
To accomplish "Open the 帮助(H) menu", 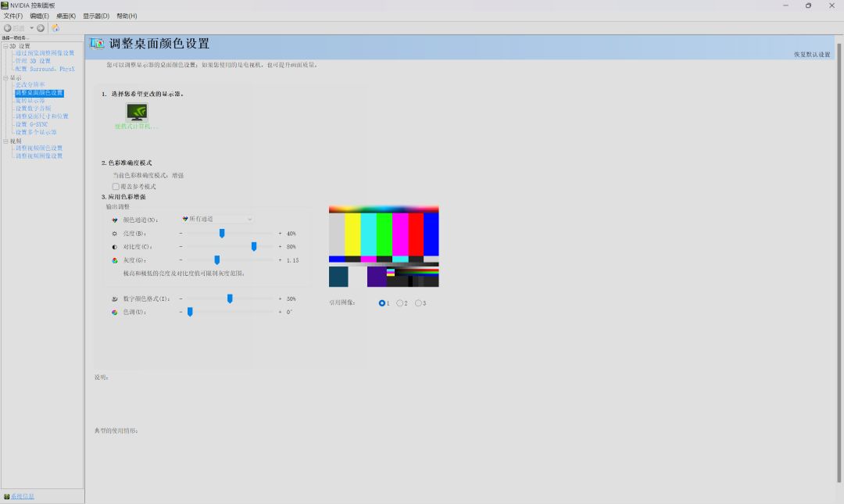I will 127,16.
